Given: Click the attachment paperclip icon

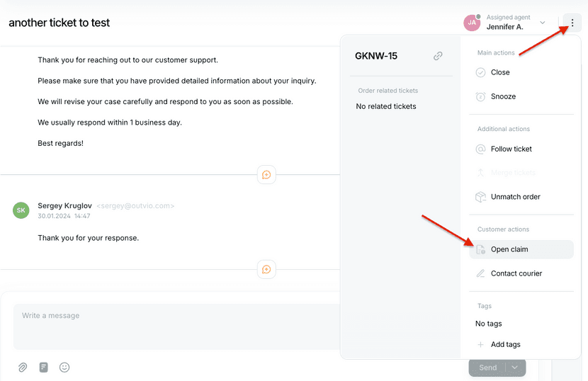Looking at the screenshot, I should tap(23, 367).
